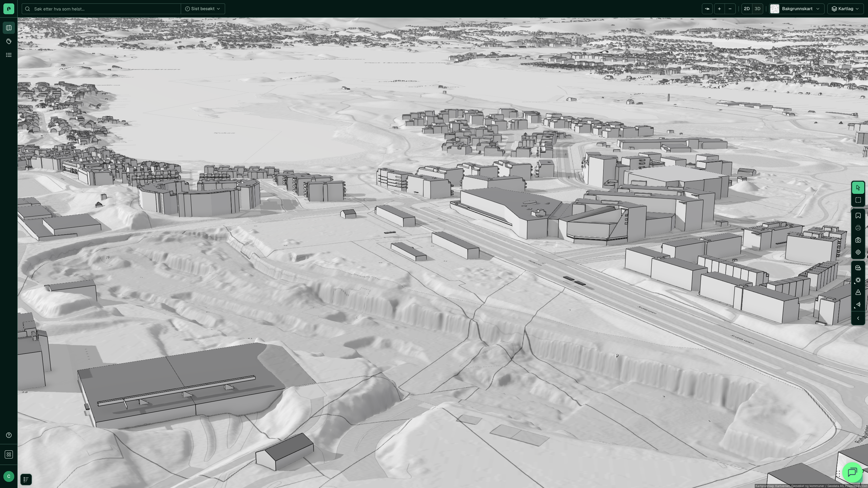Open the help question mark icon
This screenshot has height=488, width=868.
(9, 435)
